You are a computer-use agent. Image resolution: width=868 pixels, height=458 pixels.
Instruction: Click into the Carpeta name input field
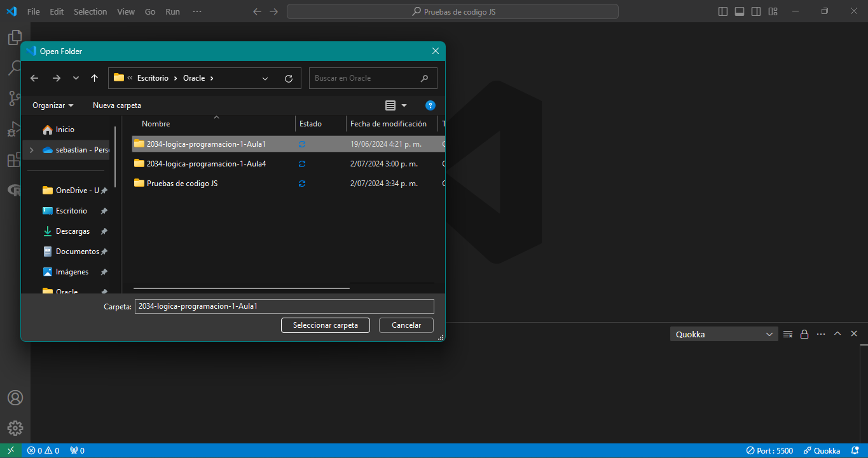coord(284,306)
